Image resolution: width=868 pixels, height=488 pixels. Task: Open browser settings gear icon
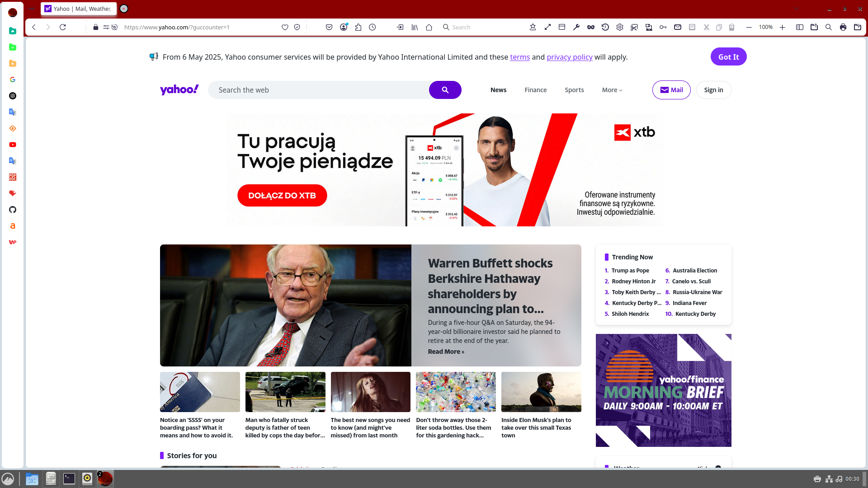coord(620,27)
